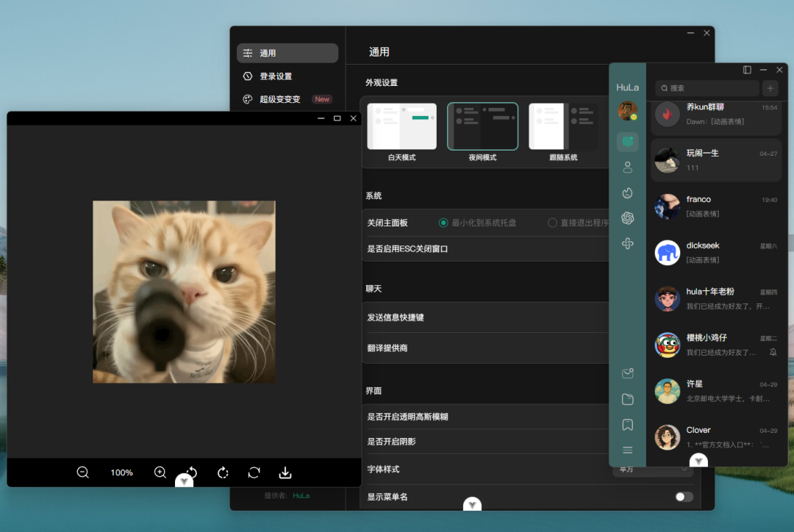The height and width of the screenshot is (532, 794).
Task: Select the contacts person icon in sidebar
Action: coord(628,167)
